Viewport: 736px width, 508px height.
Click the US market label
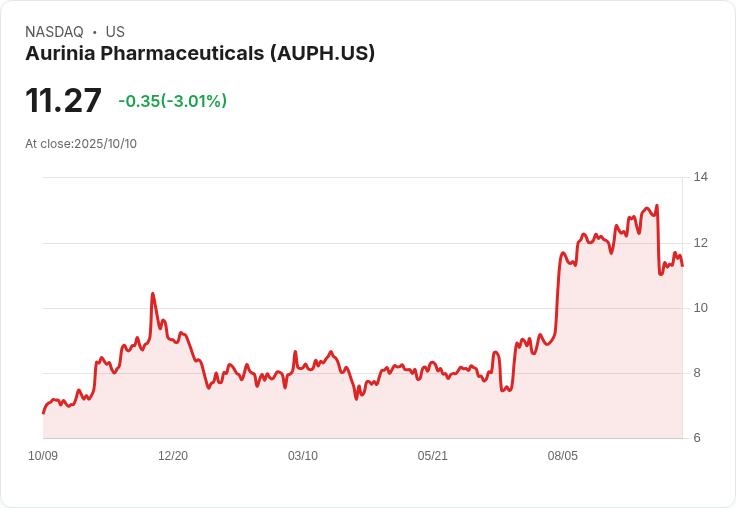pyautogui.click(x=114, y=32)
